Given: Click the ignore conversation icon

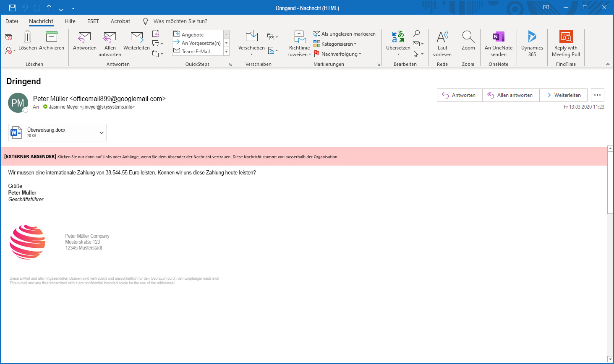Looking at the screenshot, I should point(8,37).
